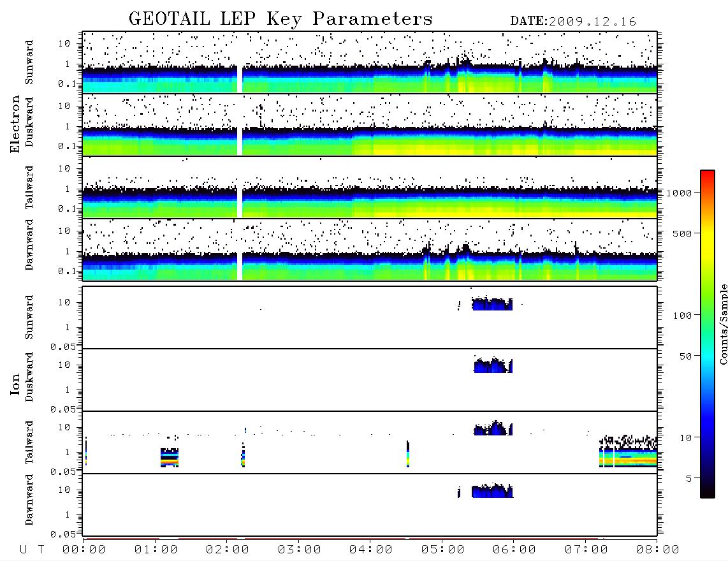Click the Ion Dawnward burst near 05:40
728x561 pixels.
pos(492,491)
